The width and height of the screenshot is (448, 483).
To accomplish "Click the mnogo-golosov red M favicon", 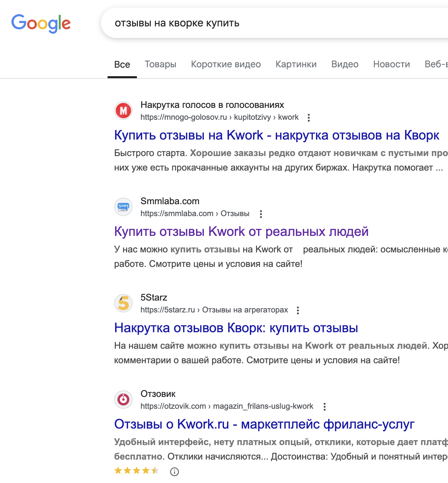I will [x=123, y=111].
